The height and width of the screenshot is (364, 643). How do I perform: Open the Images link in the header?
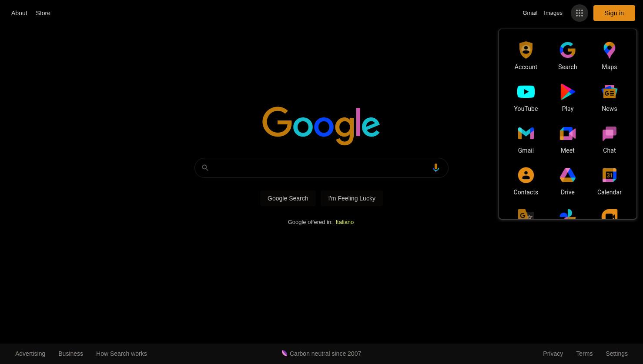point(553,13)
